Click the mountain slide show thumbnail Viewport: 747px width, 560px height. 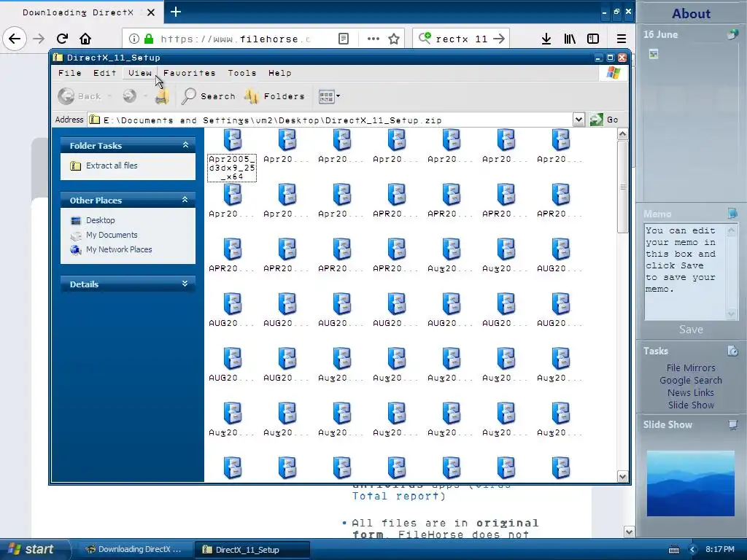click(x=690, y=483)
